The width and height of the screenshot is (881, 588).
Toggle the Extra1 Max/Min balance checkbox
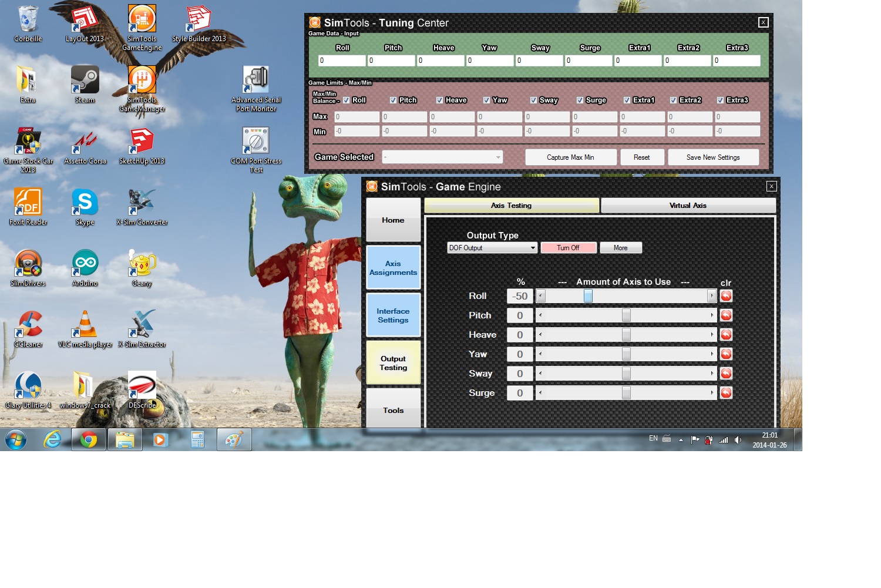pos(627,100)
